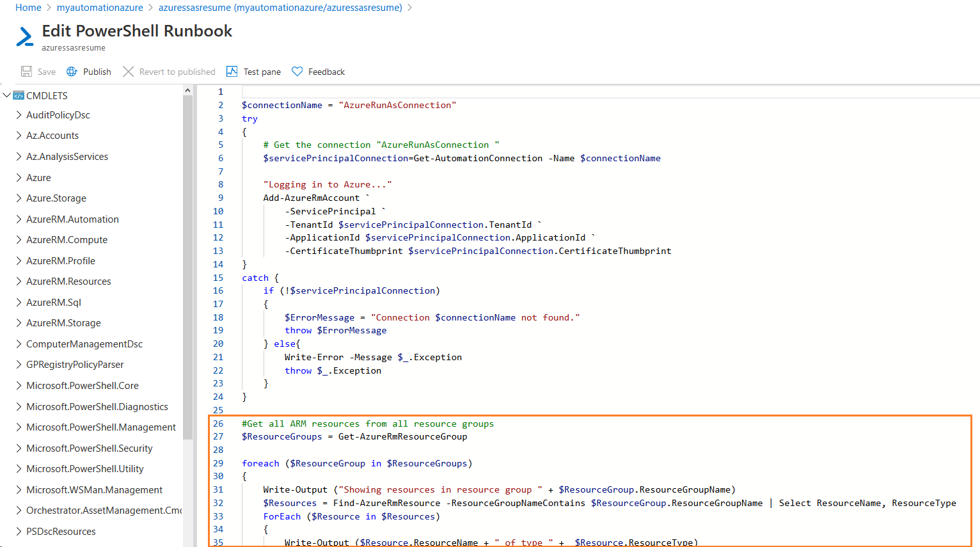Expand the AzureRM.Automation module
Viewport: 980px width, 547px height.
click(19, 219)
